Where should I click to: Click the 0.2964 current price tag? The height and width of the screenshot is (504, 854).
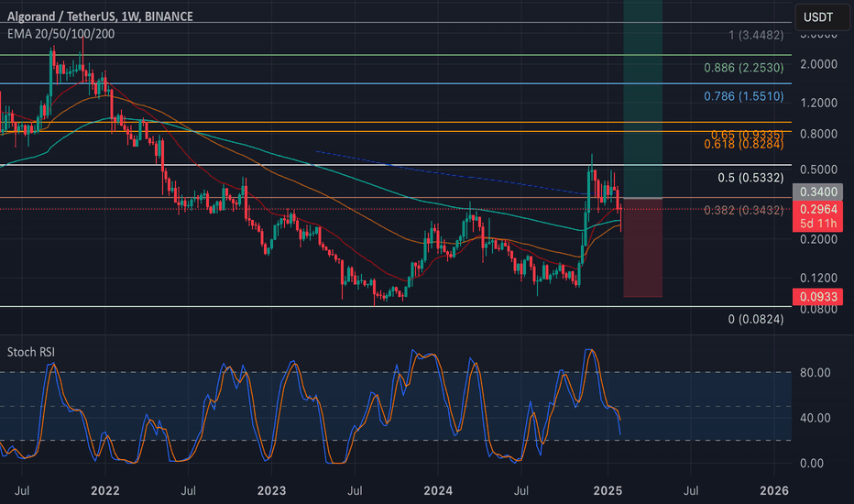[x=818, y=209]
